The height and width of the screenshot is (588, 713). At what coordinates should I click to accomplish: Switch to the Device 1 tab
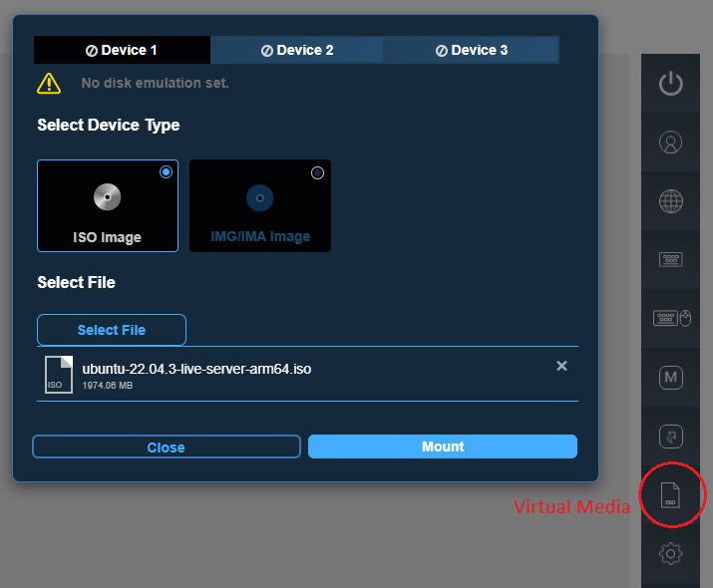pyautogui.click(x=122, y=50)
